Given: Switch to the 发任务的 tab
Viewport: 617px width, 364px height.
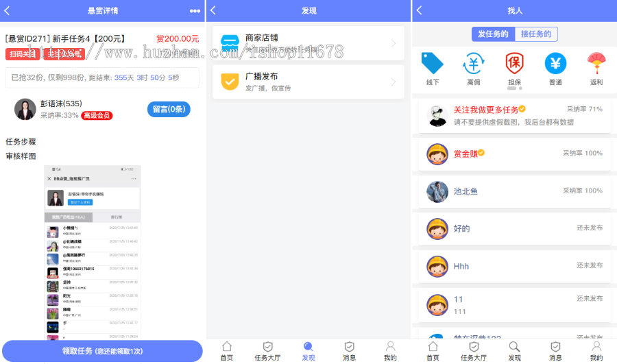Looking at the screenshot, I should pyautogui.click(x=493, y=34).
